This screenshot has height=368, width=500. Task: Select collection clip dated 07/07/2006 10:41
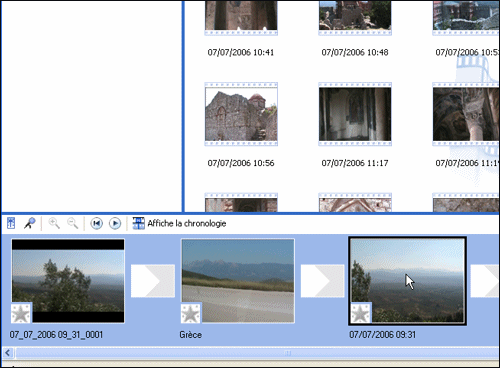(241, 18)
